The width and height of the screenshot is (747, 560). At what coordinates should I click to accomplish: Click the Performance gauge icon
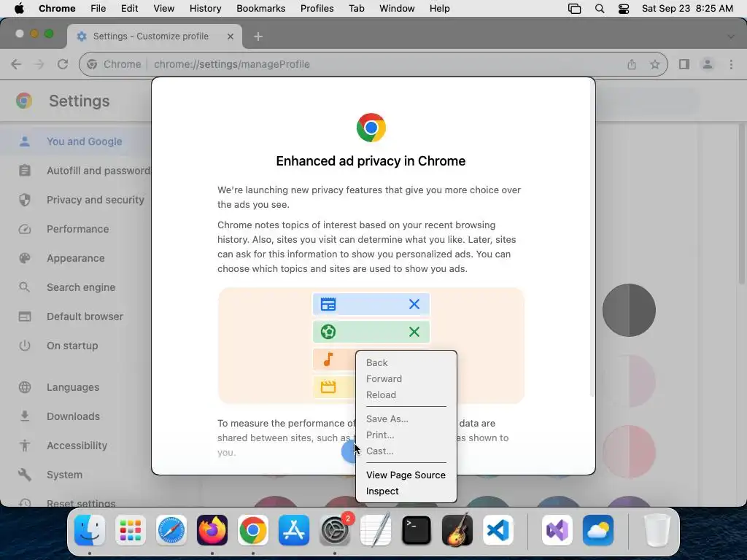click(25, 229)
